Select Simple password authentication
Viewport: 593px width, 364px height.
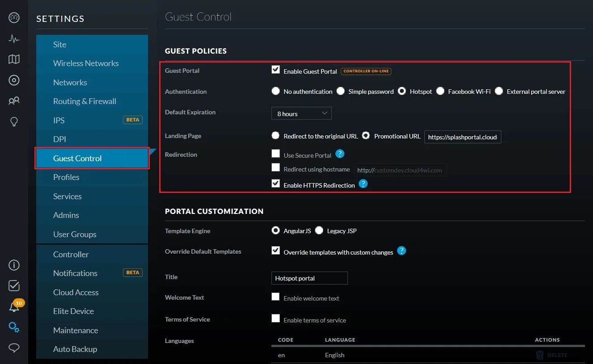(341, 91)
